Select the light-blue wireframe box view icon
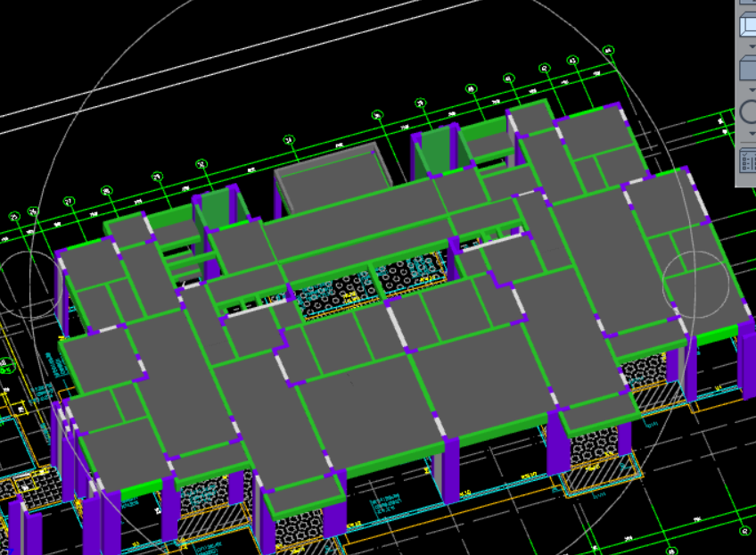Image resolution: width=756 pixels, height=555 pixels. [748, 25]
